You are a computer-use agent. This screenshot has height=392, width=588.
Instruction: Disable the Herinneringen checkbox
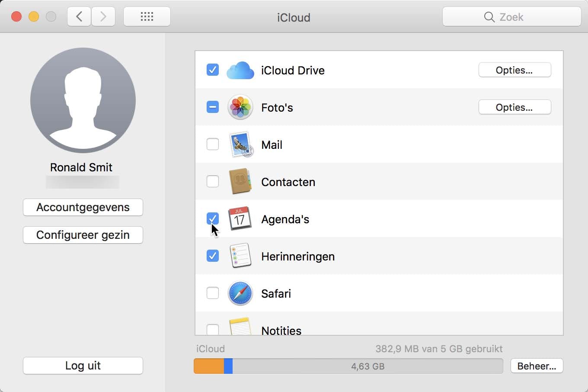click(x=213, y=256)
